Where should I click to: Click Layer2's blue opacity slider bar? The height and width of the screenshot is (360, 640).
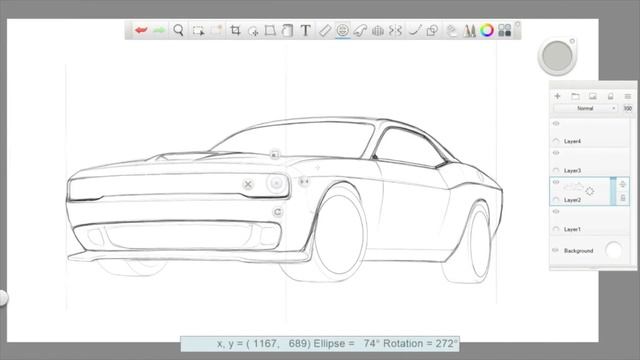[x=613, y=191]
